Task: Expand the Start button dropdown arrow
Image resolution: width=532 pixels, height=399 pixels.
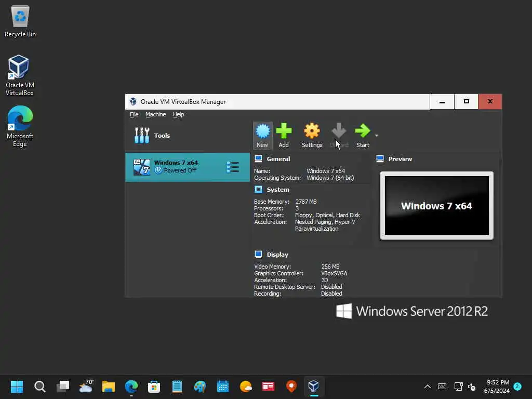Action: [376, 136]
